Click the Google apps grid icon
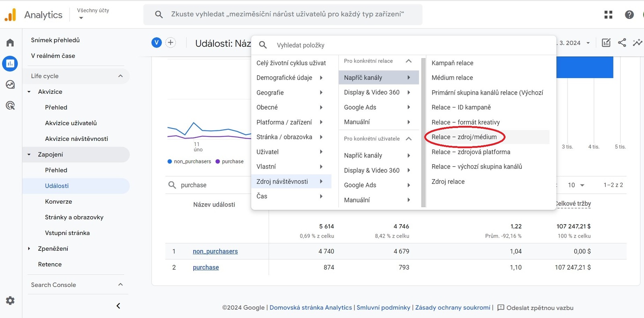Image resolution: width=644 pixels, height=318 pixels. point(608,15)
